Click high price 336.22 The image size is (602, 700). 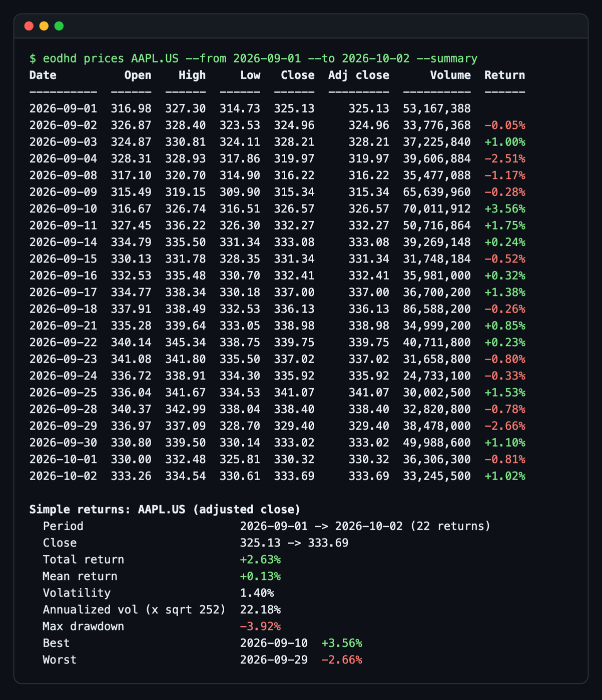pyautogui.click(x=186, y=225)
